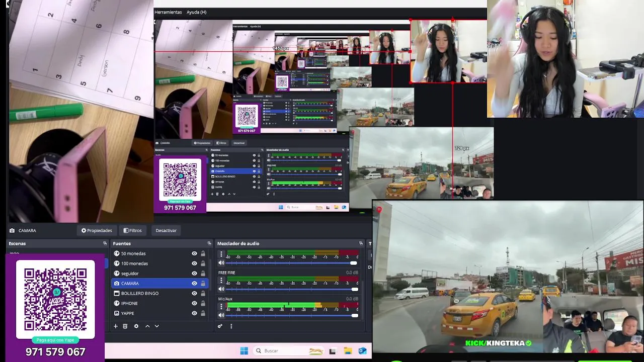Viewport: 644px width, 362px height.
Task: Click the Buscar taskbar search box
Action: point(289,351)
